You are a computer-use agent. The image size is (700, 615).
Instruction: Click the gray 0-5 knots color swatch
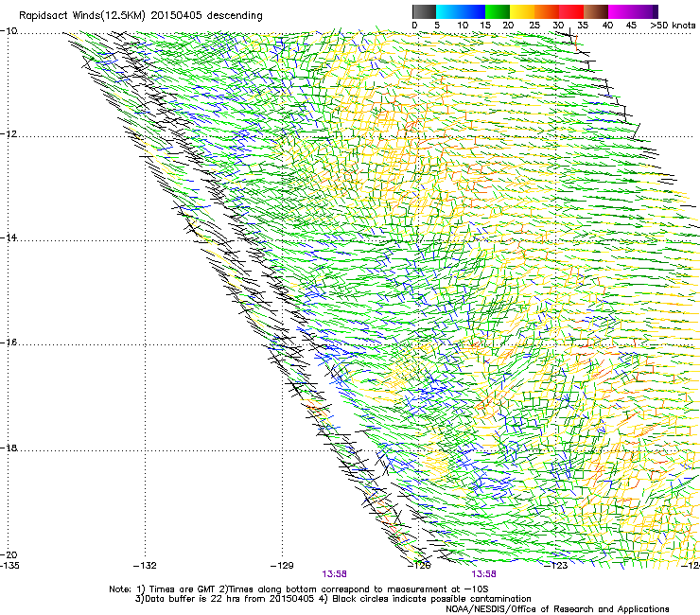424,11
